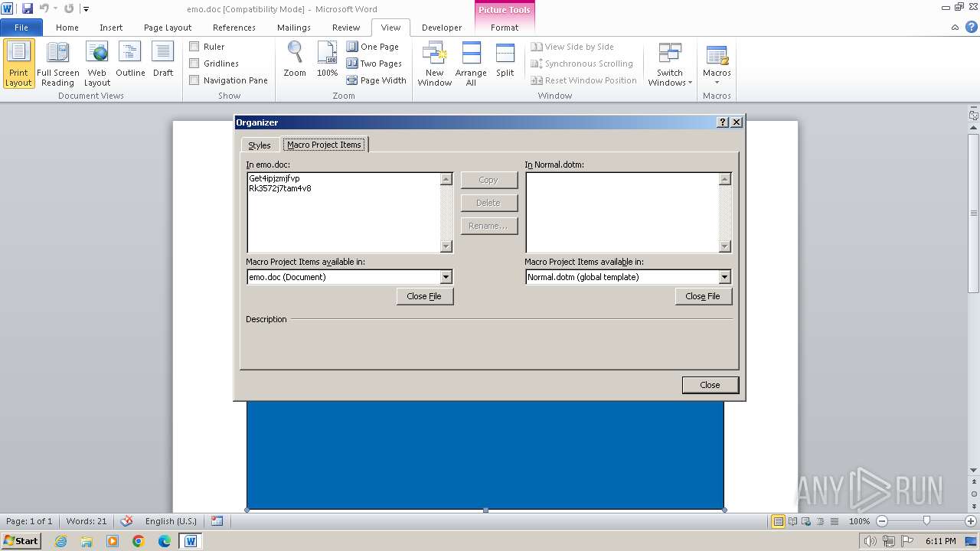Open Chrome from taskbar
Screen dimensions: 980x551
pyautogui.click(x=139, y=541)
